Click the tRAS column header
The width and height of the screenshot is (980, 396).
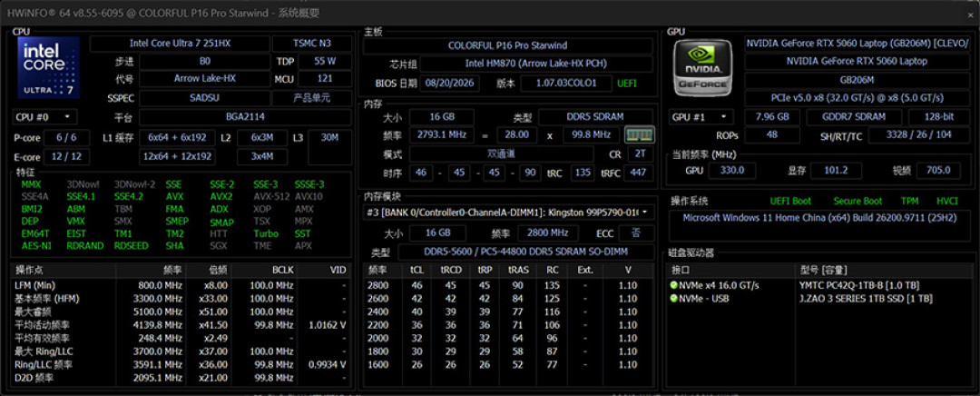click(517, 271)
